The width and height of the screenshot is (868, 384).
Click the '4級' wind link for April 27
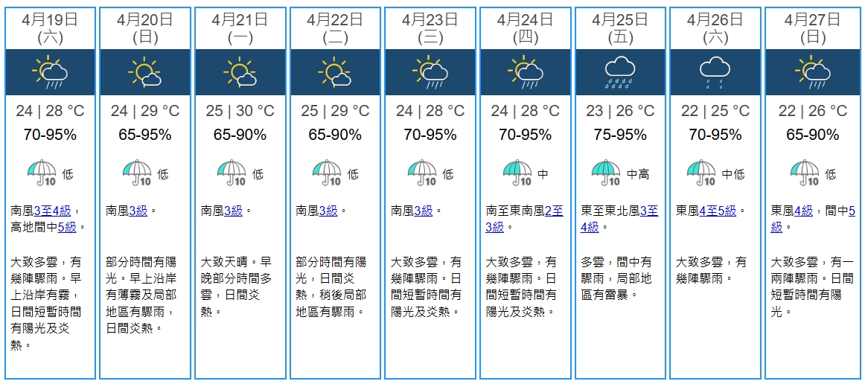(803, 211)
